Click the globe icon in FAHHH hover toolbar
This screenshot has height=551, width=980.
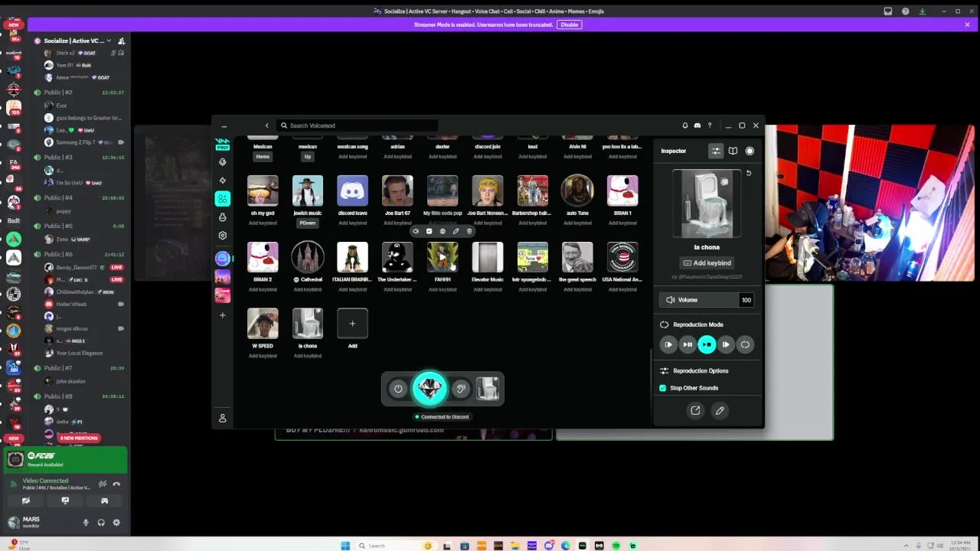pos(442,231)
